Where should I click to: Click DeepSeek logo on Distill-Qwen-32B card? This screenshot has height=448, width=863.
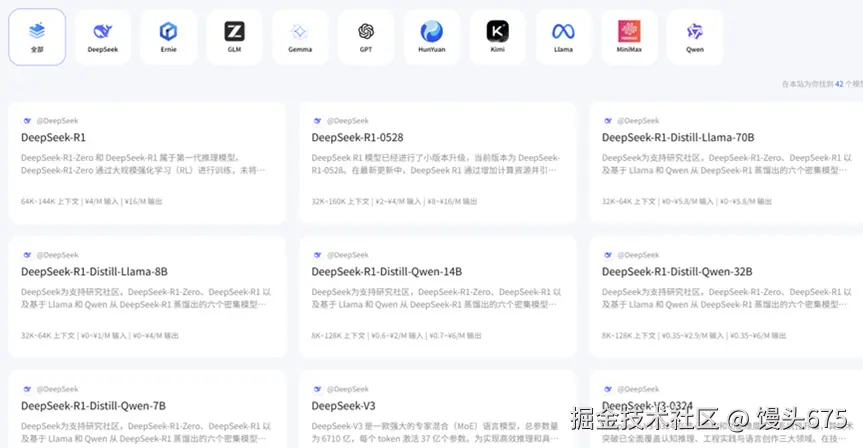pos(608,255)
